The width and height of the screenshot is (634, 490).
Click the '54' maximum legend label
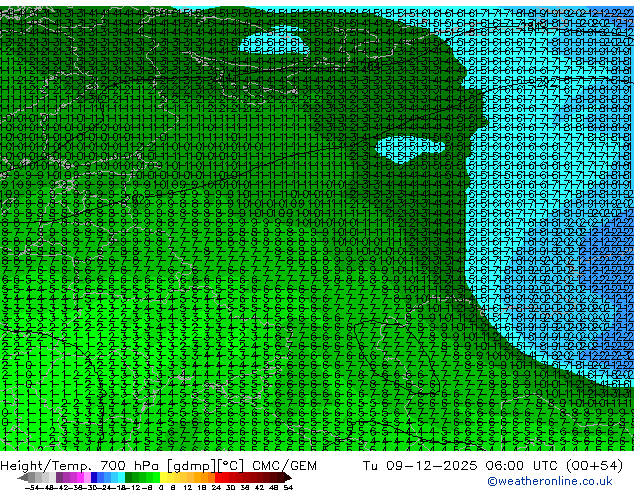point(288,487)
